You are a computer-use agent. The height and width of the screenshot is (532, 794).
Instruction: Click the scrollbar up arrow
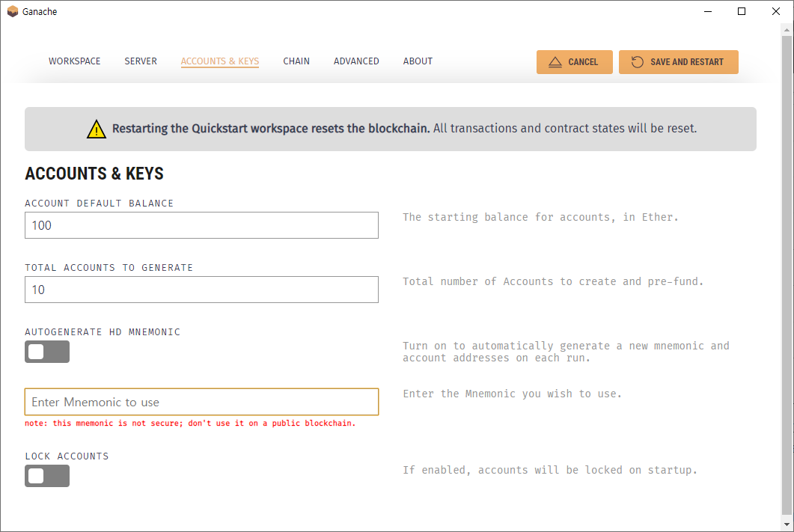pyautogui.click(x=787, y=30)
